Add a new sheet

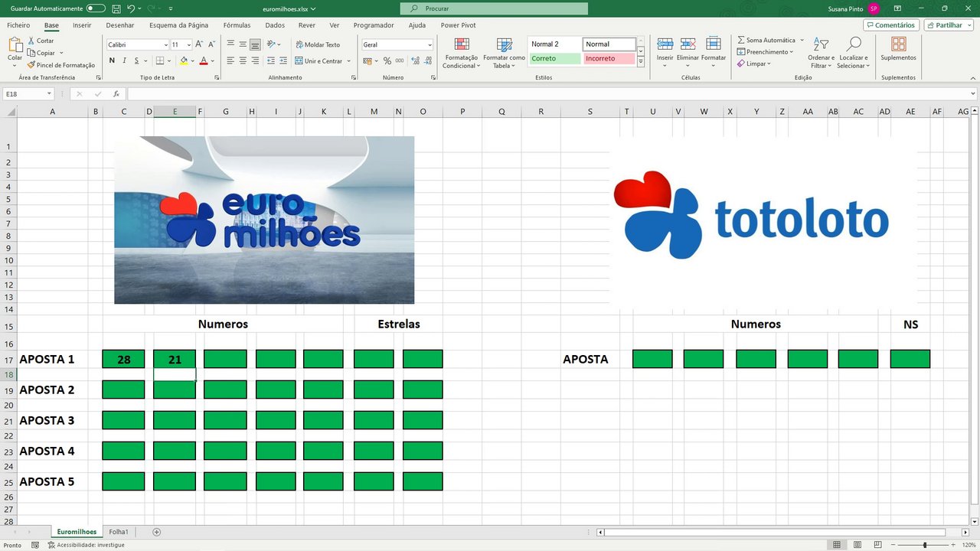click(x=157, y=532)
